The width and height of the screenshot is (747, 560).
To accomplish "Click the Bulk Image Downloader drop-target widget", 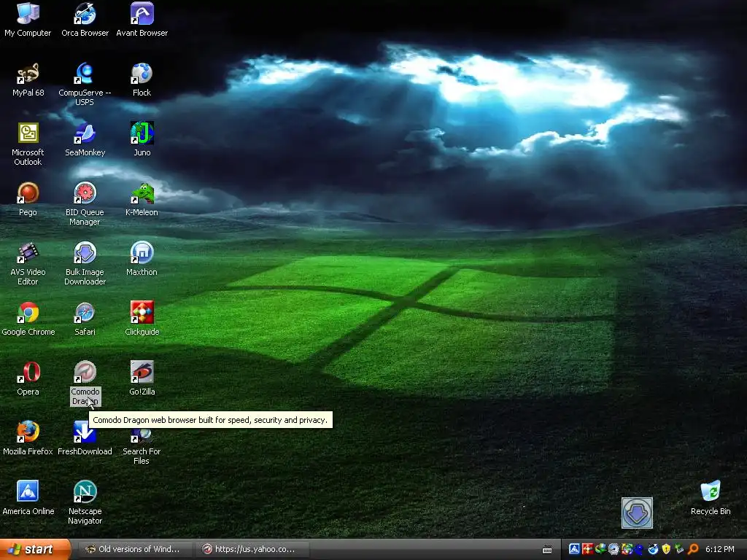I will 637,513.
